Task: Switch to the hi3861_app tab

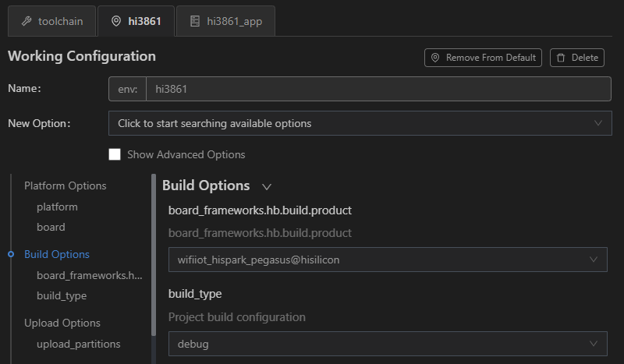Action: coord(225,21)
